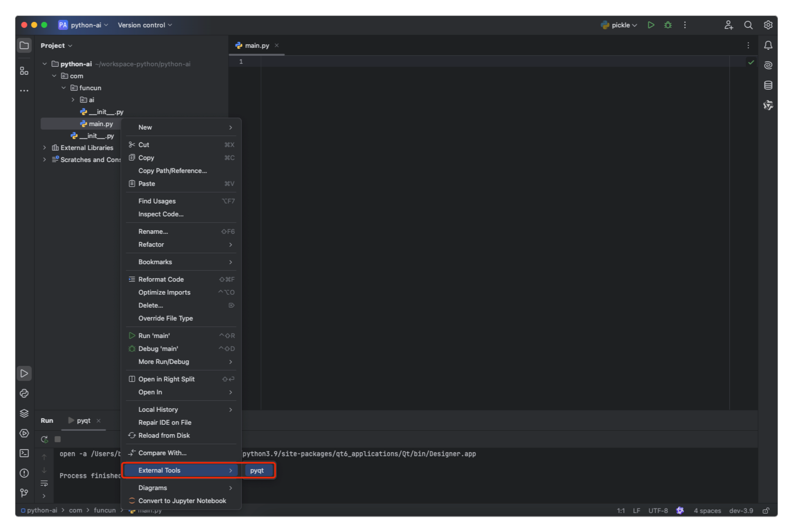Open the Structure tool window icon
Viewport: 793px width, 532px height.
24,71
